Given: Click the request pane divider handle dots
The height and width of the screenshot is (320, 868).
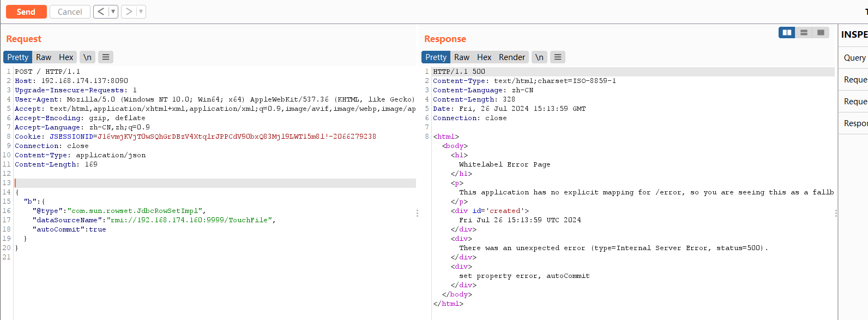Looking at the screenshot, I should (418, 214).
